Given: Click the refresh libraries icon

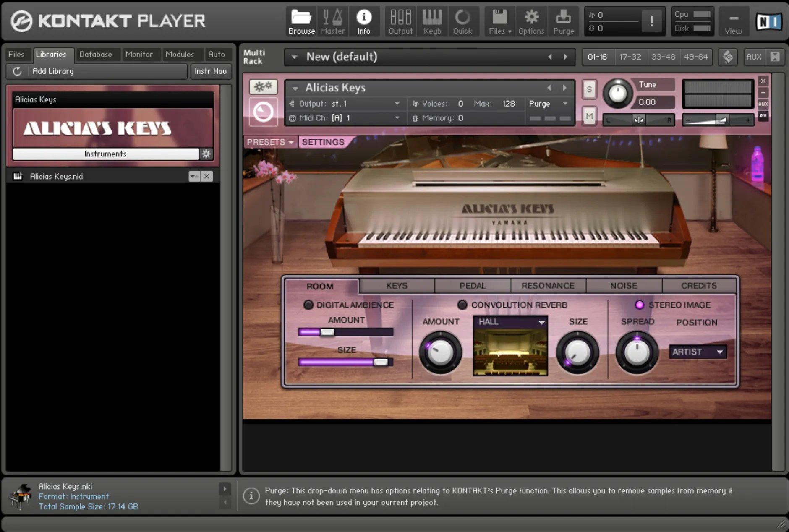Looking at the screenshot, I should pos(17,71).
